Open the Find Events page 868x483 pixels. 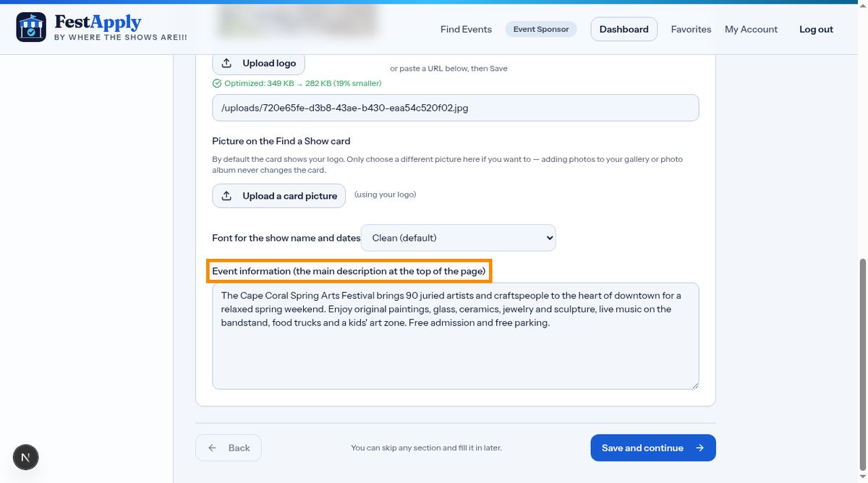(466, 29)
